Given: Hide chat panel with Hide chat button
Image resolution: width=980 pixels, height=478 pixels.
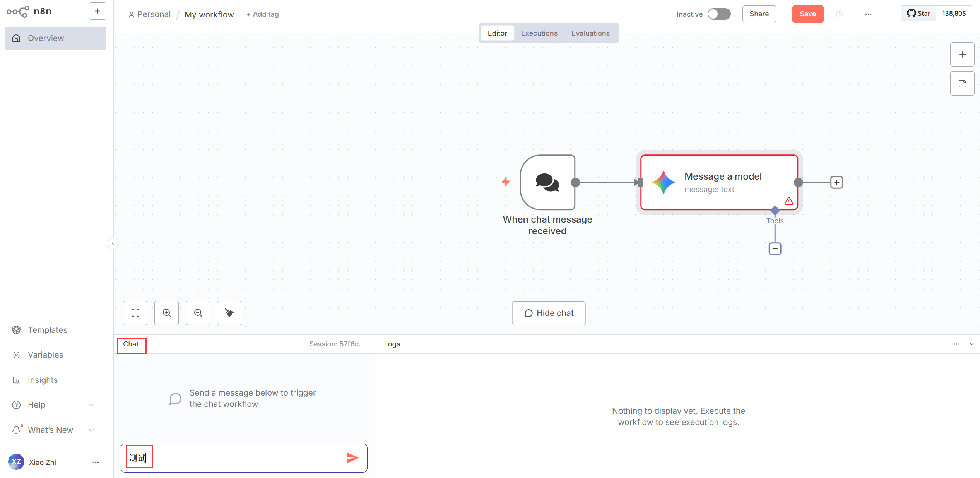Looking at the screenshot, I should click(548, 313).
